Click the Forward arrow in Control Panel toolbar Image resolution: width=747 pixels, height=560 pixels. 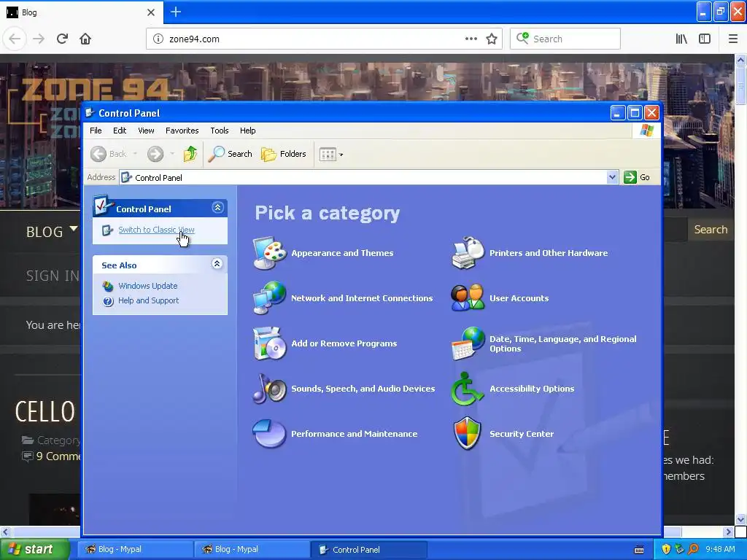point(155,154)
